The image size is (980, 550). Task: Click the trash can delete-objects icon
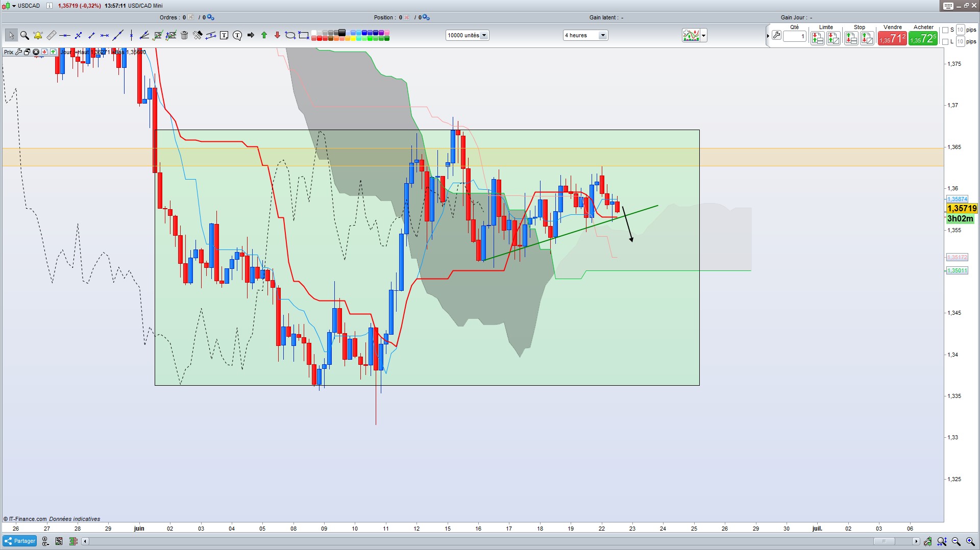click(184, 35)
